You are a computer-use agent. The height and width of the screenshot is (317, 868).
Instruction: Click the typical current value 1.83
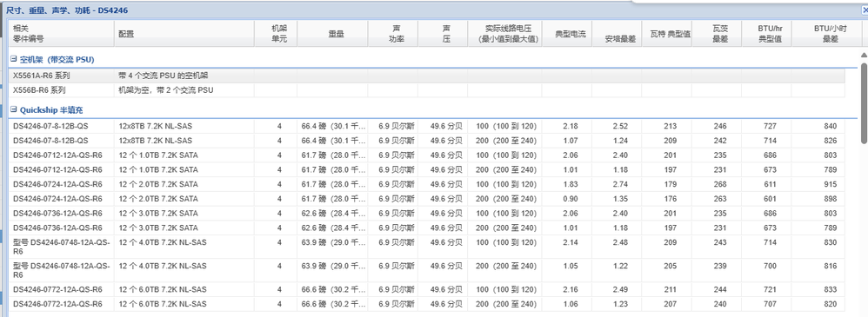pyautogui.click(x=571, y=184)
